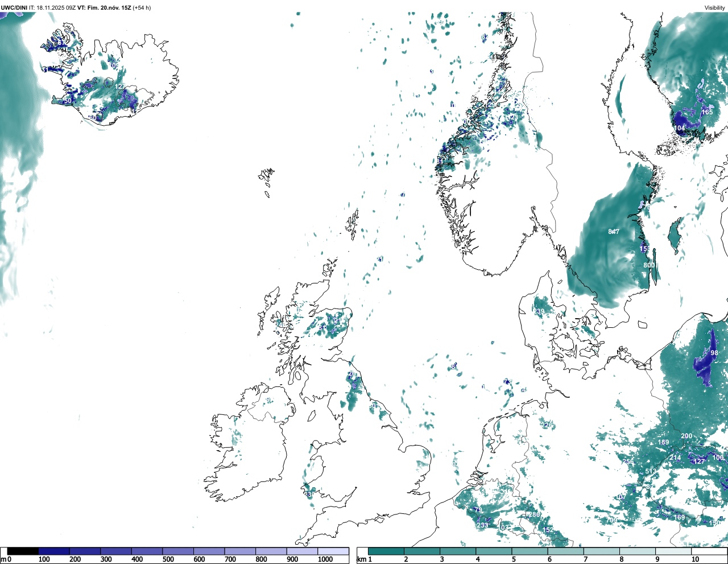Click the 7 tick on the km legend
Image resolution: width=728 pixels, height=564 pixels.
(586, 559)
